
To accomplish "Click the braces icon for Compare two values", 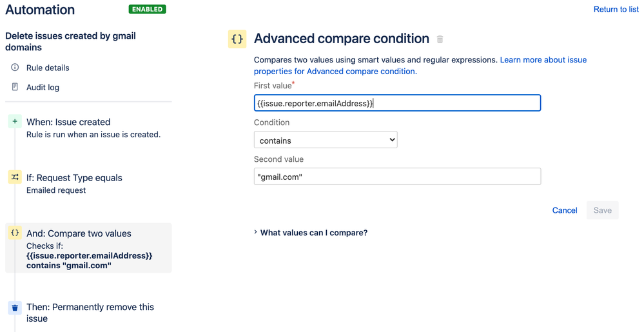I will click(15, 233).
